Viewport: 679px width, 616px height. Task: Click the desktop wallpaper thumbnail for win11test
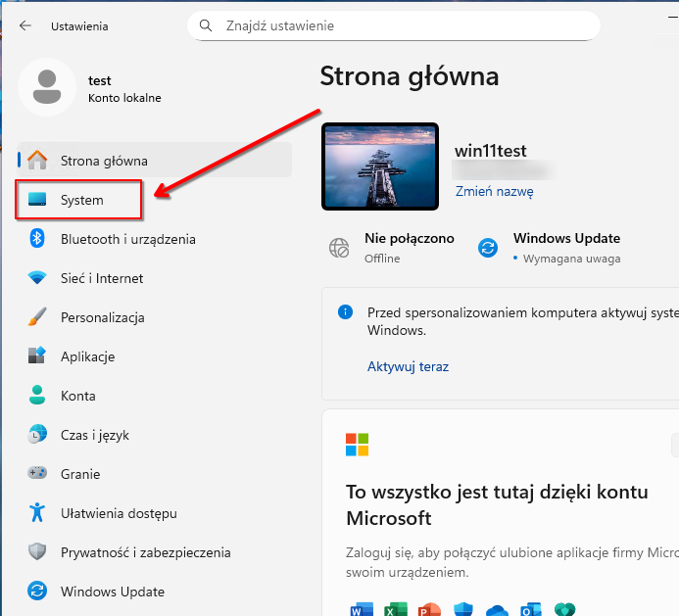(x=380, y=166)
